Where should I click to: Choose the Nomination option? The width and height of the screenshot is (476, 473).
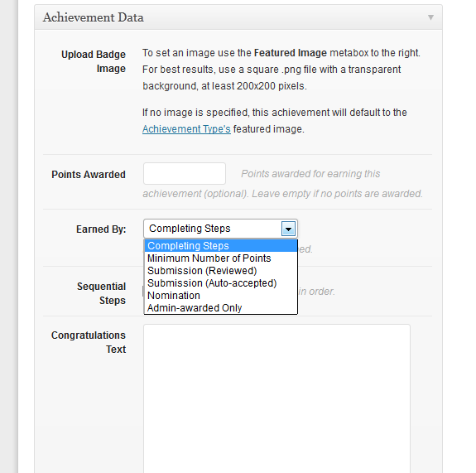click(x=221, y=296)
